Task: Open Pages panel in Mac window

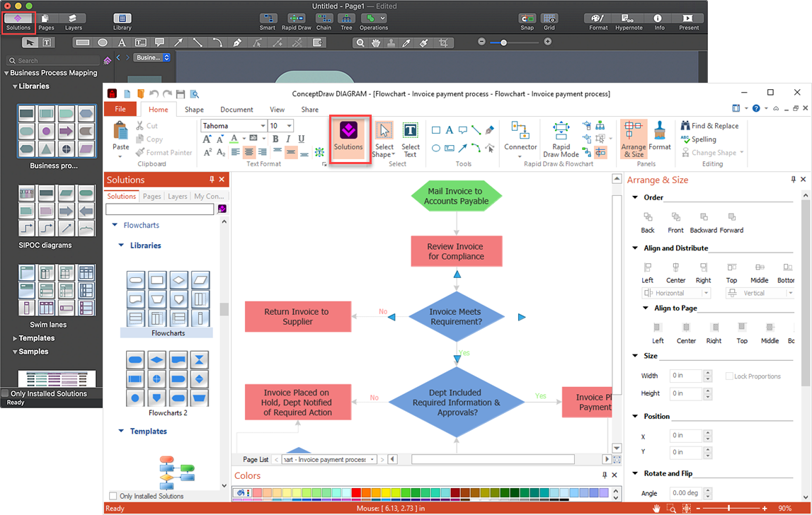Action: pos(46,22)
